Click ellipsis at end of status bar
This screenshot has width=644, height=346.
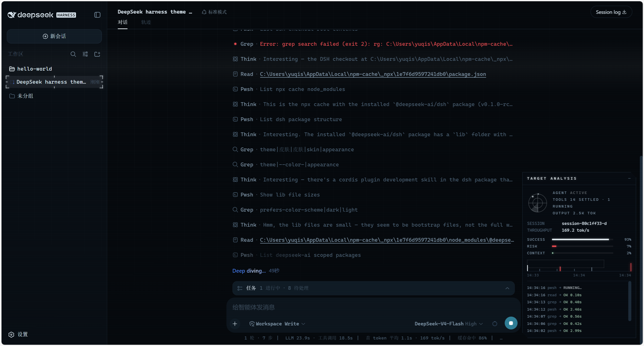point(501,338)
